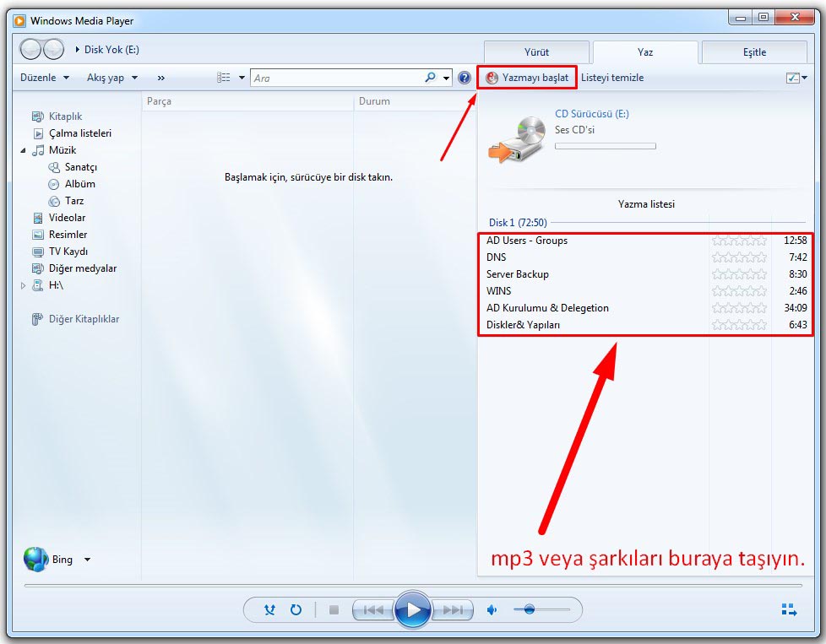Viewport: 826px width, 644px height.
Task: Click the Back navigation arrow
Action: pyautogui.click(x=31, y=50)
